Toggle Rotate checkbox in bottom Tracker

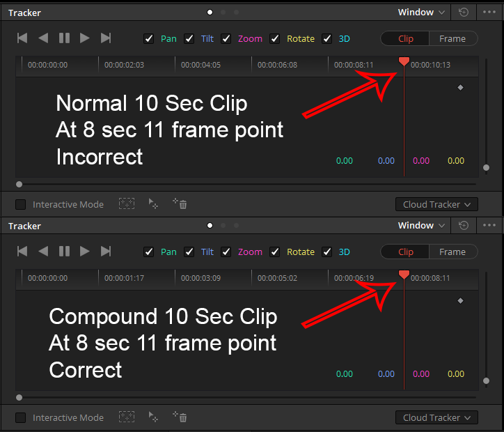274,252
